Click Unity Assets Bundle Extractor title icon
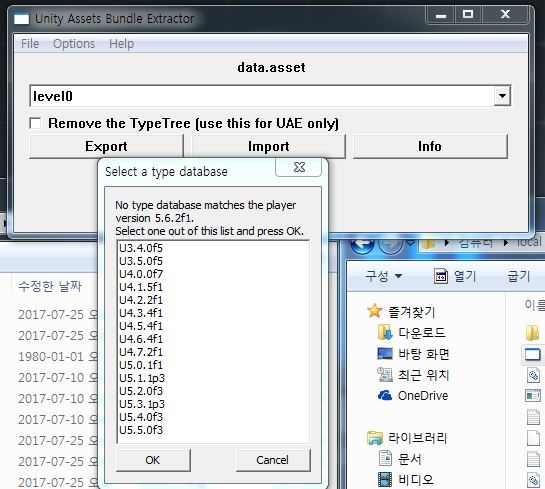The width and height of the screenshot is (545, 489). (x=22, y=19)
